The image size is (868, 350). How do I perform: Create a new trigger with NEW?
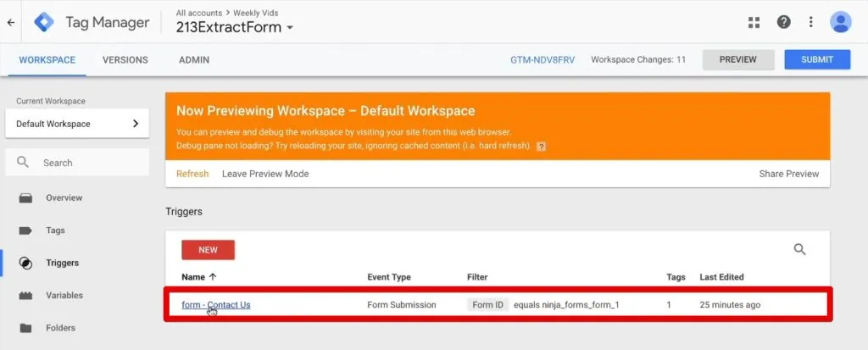point(208,250)
